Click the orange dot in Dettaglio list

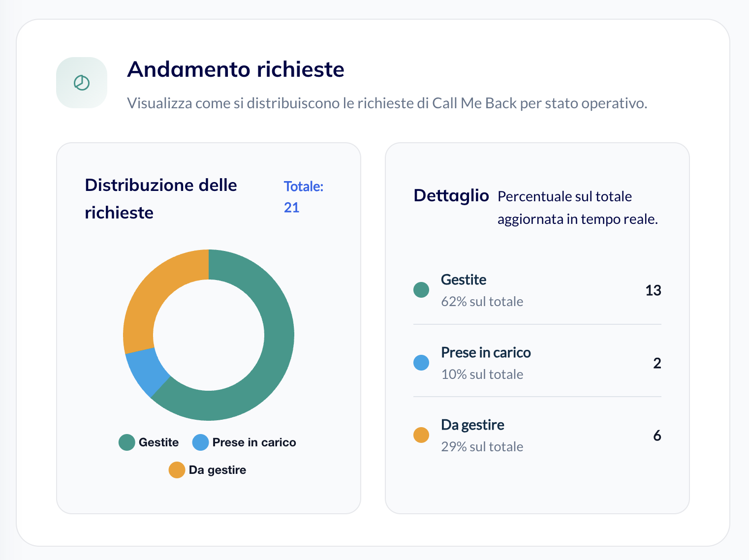click(x=421, y=435)
